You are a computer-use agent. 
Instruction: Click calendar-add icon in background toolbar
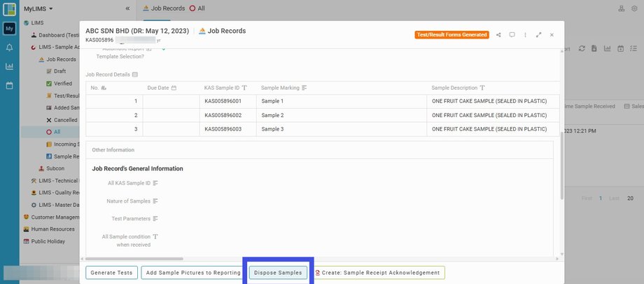click(x=621, y=48)
